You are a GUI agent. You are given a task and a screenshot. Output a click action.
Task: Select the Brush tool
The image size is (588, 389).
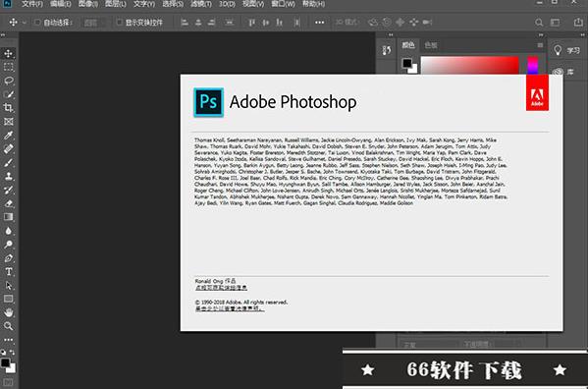(8, 162)
